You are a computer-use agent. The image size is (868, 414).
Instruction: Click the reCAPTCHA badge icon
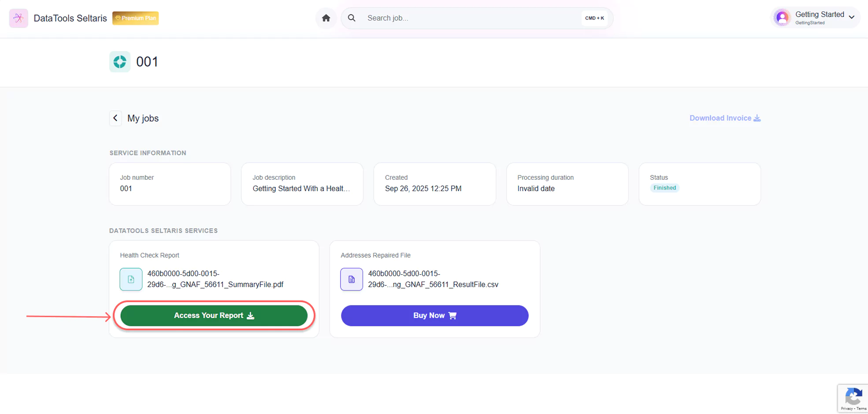tap(853, 397)
